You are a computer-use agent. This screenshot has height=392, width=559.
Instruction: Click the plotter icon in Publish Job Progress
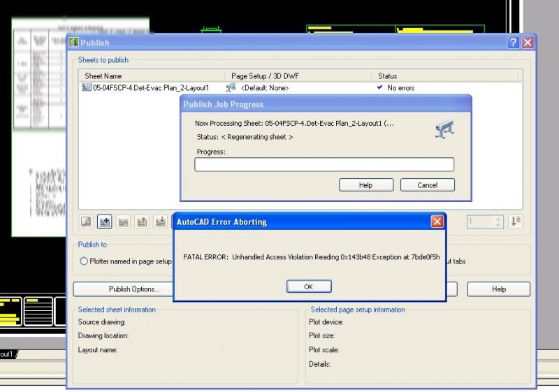(x=444, y=129)
